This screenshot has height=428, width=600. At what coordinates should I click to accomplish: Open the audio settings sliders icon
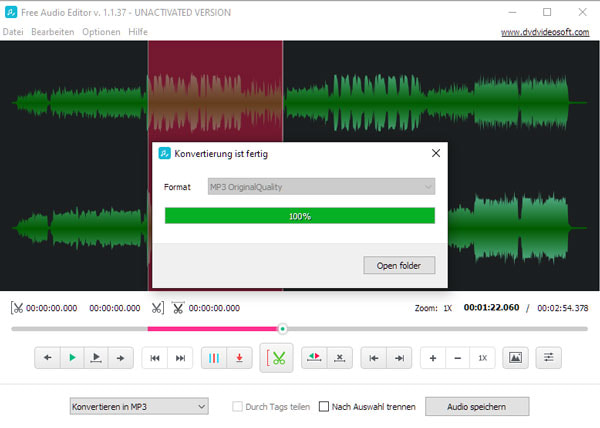point(547,357)
